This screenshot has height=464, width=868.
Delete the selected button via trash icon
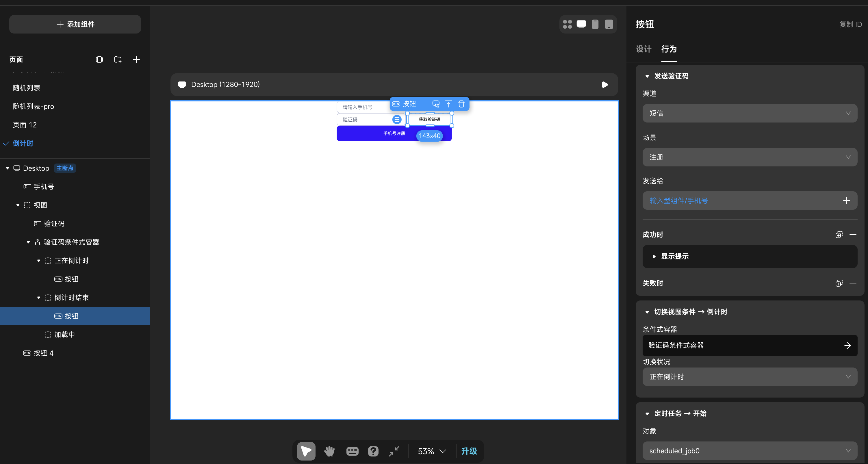point(461,104)
